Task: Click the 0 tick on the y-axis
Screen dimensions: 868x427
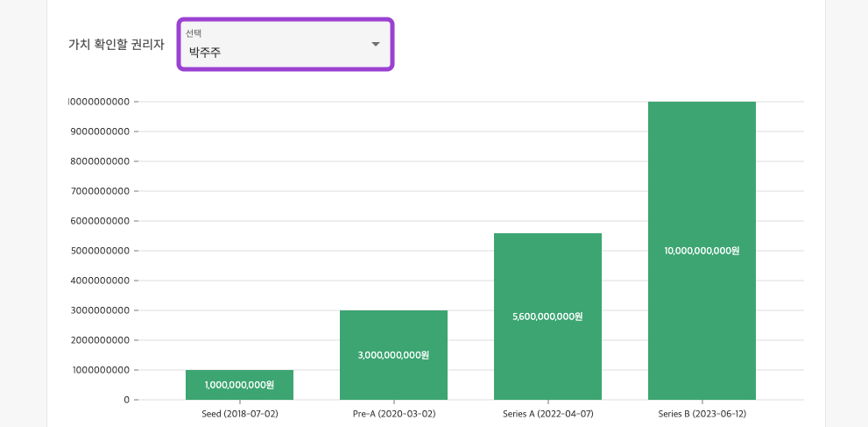Action: pos(126,400)
